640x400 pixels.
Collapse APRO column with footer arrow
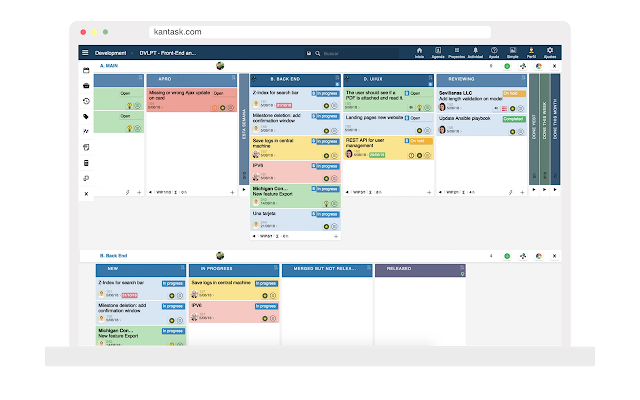[150, 192]
